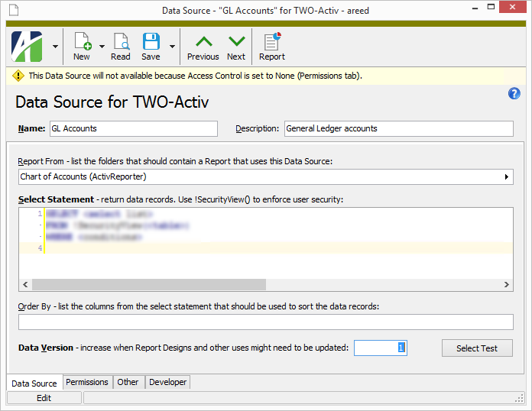Switch to the Data Source tab
This screenshot has width=532, height=411.
point(34,383)
